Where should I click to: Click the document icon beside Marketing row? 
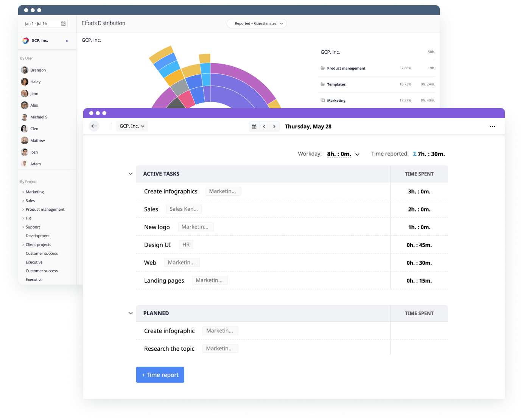[322, 100]
